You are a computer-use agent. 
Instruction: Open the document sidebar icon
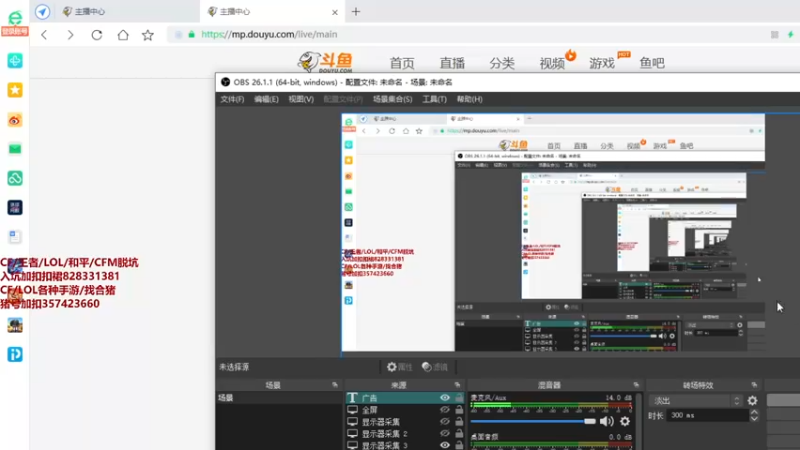[15, 237]
